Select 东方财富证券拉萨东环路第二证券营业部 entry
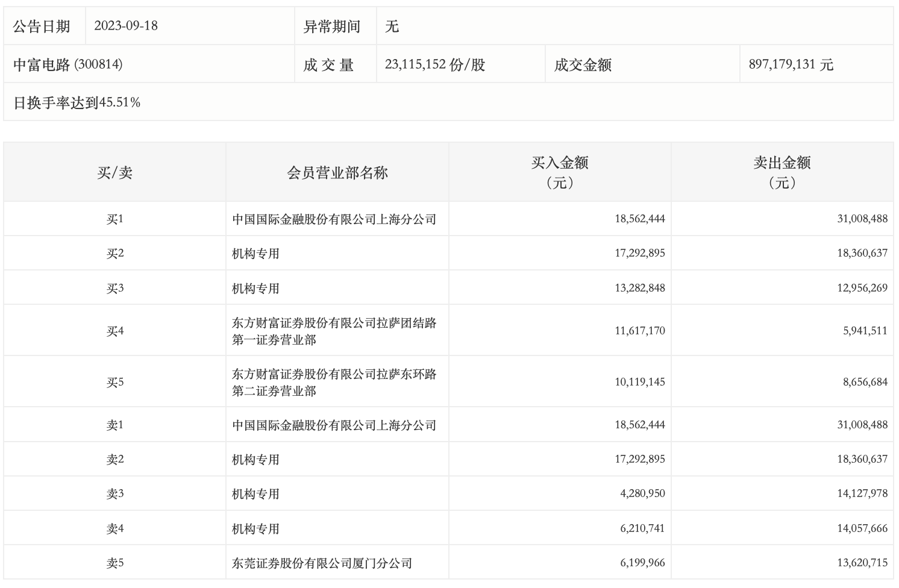This screenshot has width=899, height=588. pyautogui.click(x=334, y=383)
